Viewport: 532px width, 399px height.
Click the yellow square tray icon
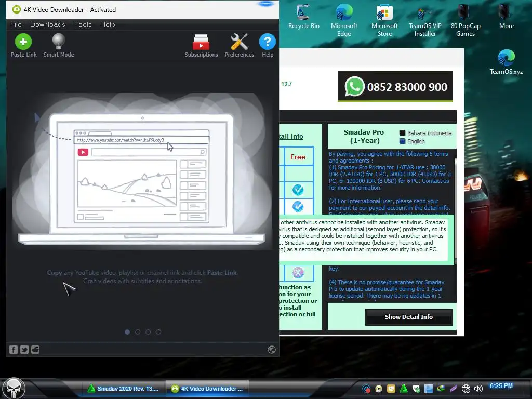point(391,389)
